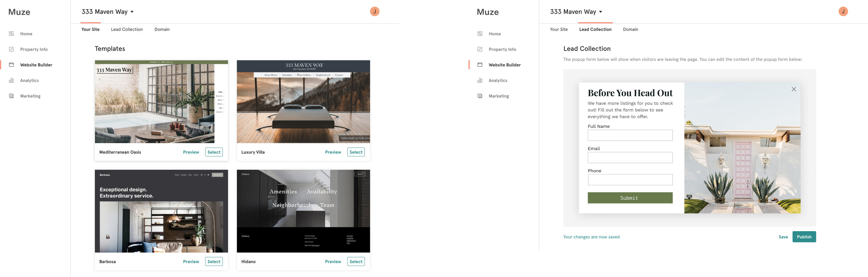
Task: Click the popup's pink door house image
Action: click(742, 148)
